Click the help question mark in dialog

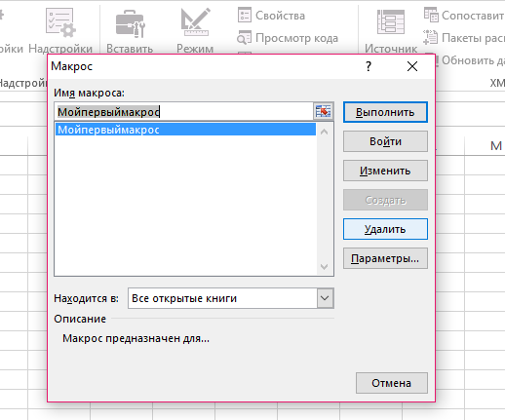point(369,66)
